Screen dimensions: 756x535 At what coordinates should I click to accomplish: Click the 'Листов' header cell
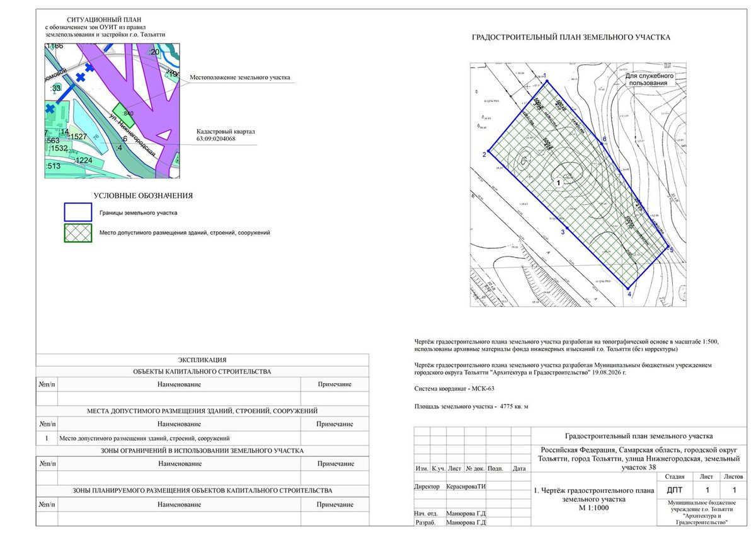734,477
